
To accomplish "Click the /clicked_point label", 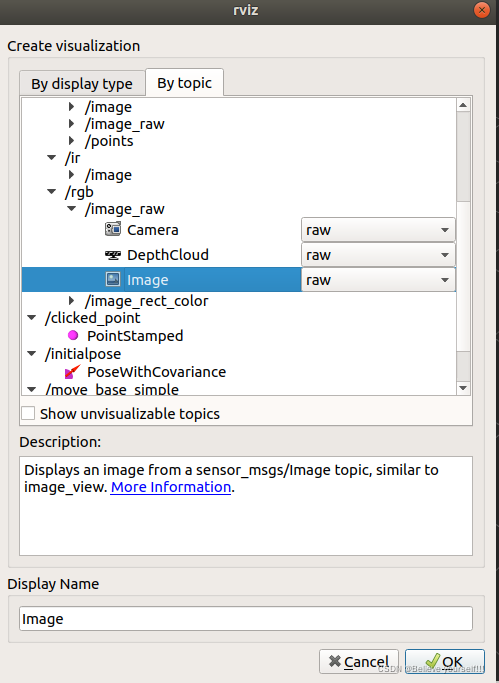I will point(92,318).
